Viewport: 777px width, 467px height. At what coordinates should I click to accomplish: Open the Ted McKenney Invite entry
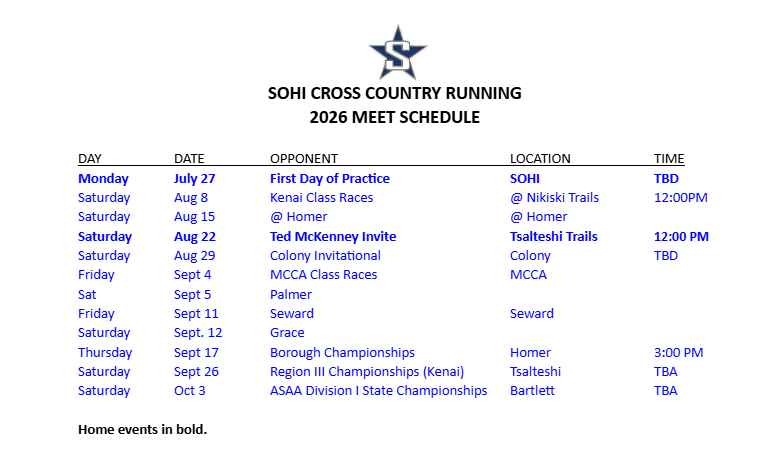click(333, 236)
